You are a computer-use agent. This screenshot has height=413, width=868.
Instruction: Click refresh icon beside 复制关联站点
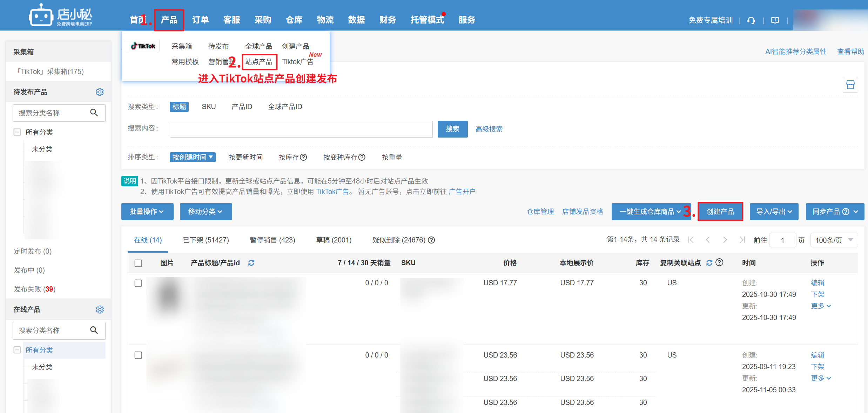[709, 263]
